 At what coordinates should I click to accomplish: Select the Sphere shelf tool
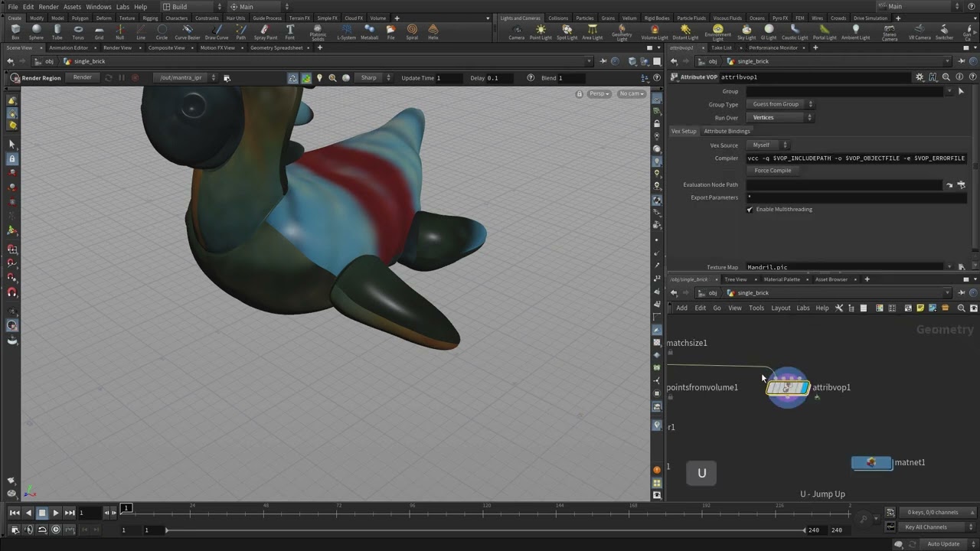(36, 31)
